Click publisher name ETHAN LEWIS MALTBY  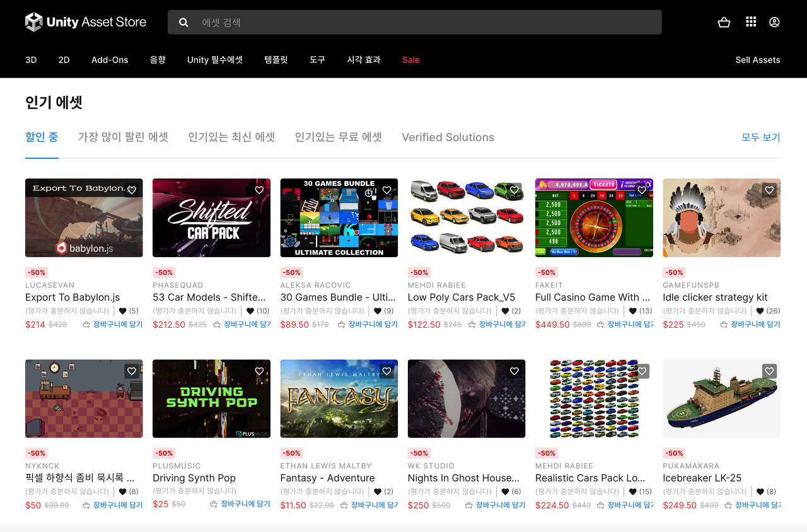pyautogui.click(x=325, y=466)
